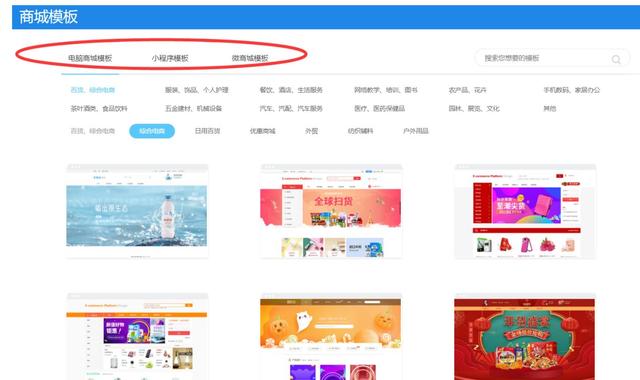The image size is (640, 380).
Task: Click the gray 百货、综合电商 subcategory label
Action: [x=93, y=131]
